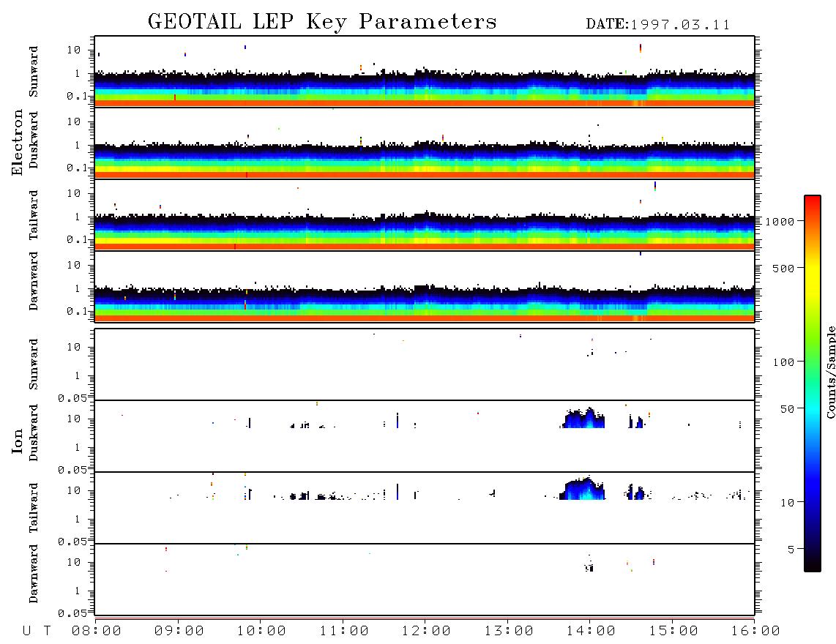The height and width of the screenshot is (644, 836).
Task: Click the 09:00 time axis label
Action: pyautogui.click(x=179, y=631)
